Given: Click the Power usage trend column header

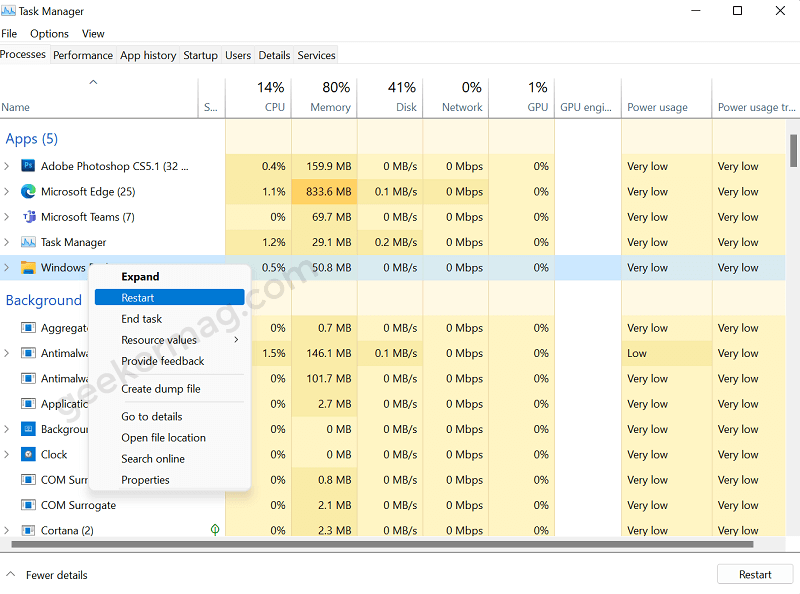Looking at the screenshot, I should (x=756, y=97).
